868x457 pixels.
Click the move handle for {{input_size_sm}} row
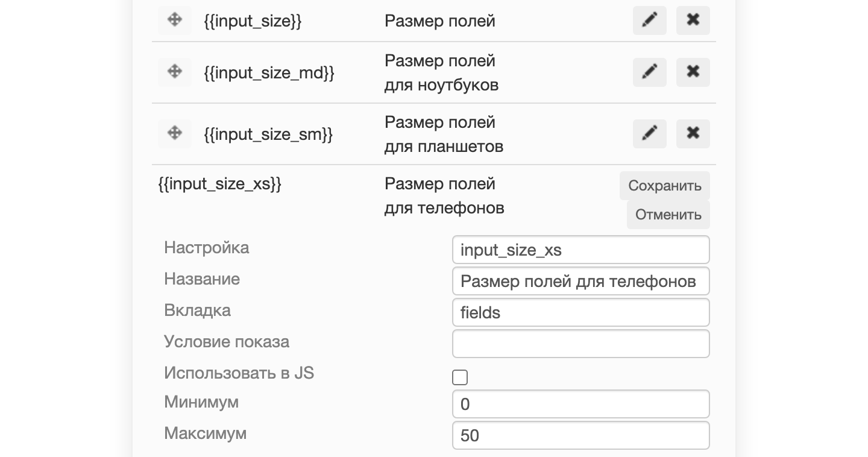point(175,133)
